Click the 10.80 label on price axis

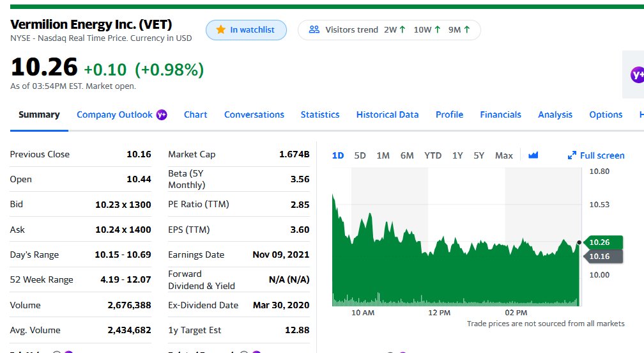(599, 171)
